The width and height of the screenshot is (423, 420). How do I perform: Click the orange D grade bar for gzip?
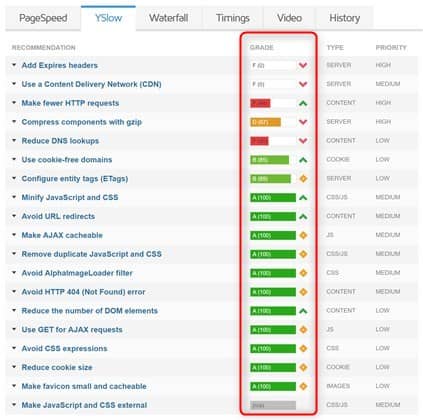266,122
